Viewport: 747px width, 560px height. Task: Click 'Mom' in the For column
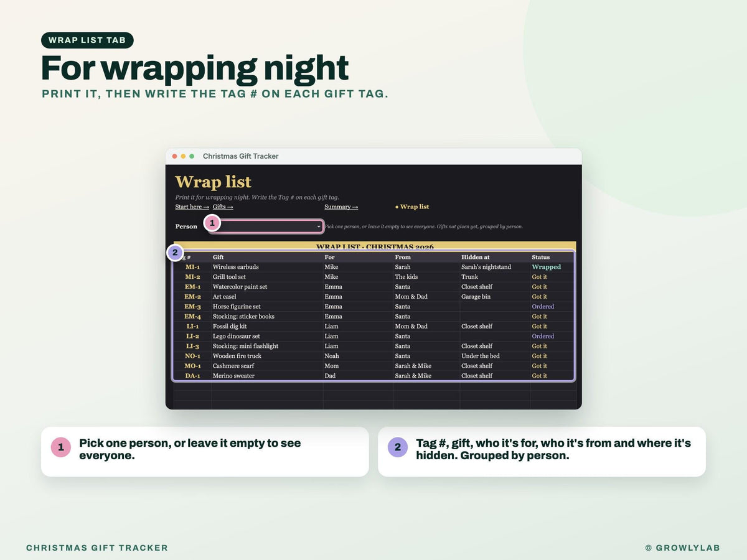pyautogui.click(x=331, y=366)
